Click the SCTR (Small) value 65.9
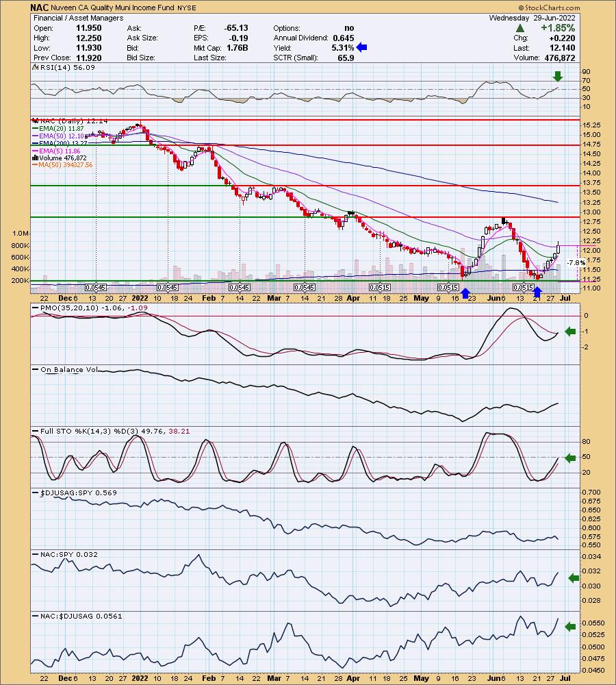Viewport: 616px width, 685px height. [346, 58]
